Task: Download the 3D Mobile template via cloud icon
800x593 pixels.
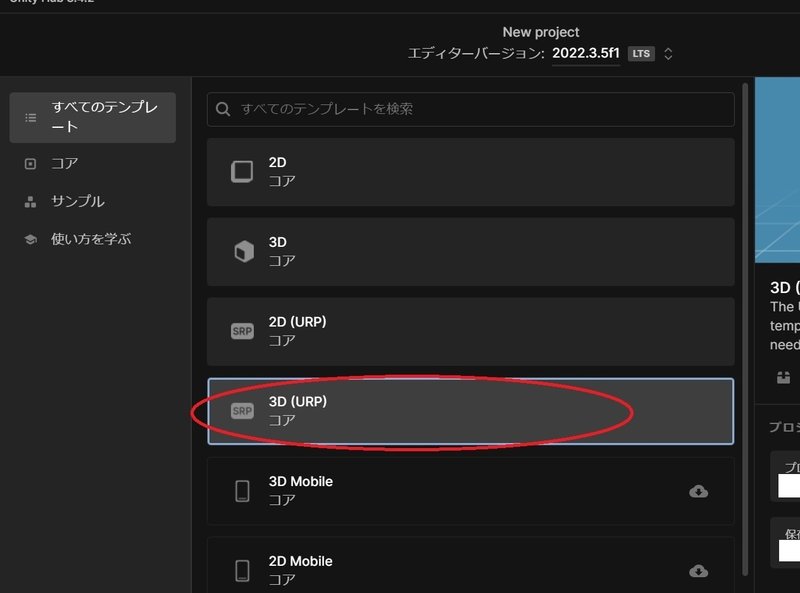Action: click(698, 491)
